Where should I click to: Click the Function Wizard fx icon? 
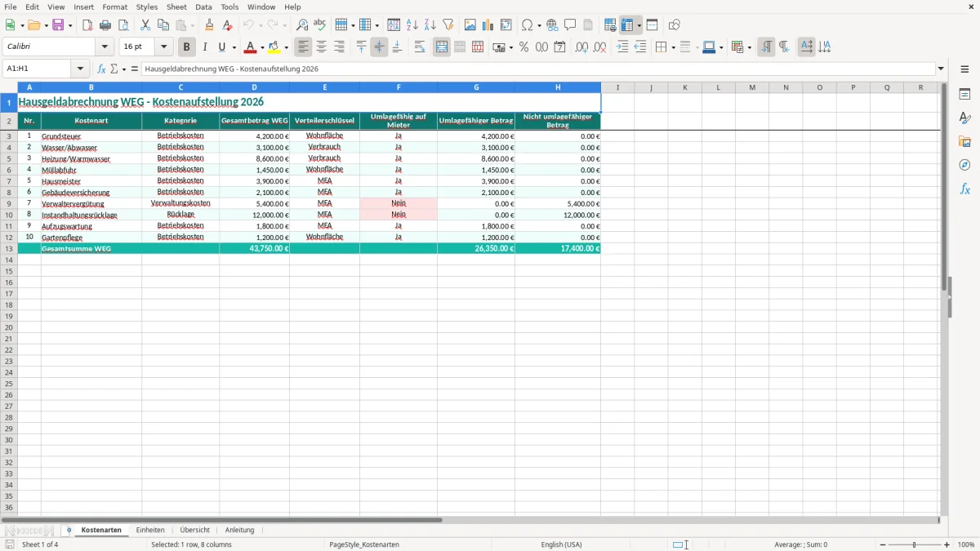(x=101, y=69)
